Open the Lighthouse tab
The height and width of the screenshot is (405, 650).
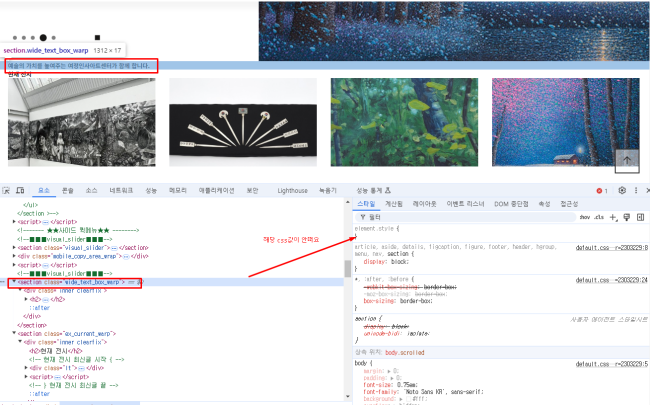[x=293, y=190]
